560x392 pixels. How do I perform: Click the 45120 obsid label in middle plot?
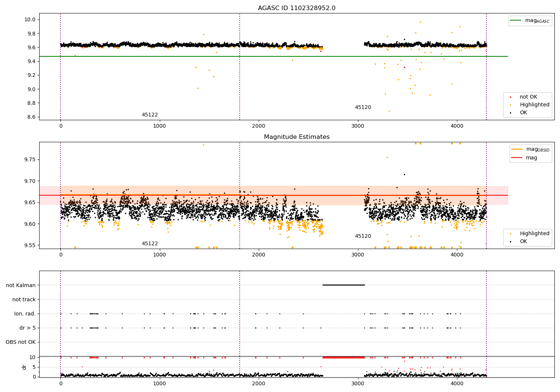click(363, 236)
